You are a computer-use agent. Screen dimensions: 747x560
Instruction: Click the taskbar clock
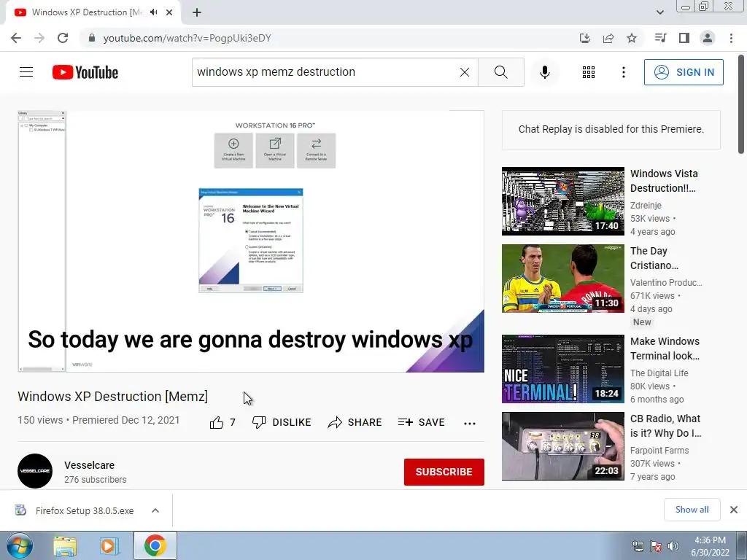point(710,546)
